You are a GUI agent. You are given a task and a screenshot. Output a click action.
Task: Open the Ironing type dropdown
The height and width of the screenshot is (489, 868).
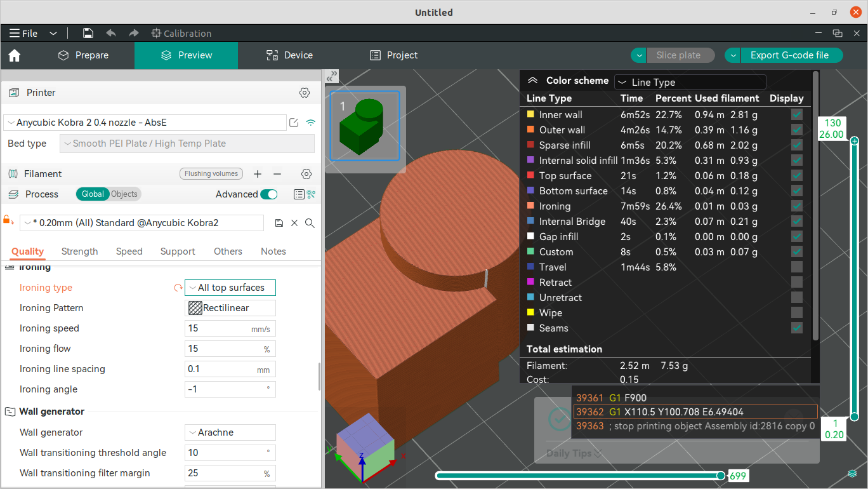pos(230,288)
